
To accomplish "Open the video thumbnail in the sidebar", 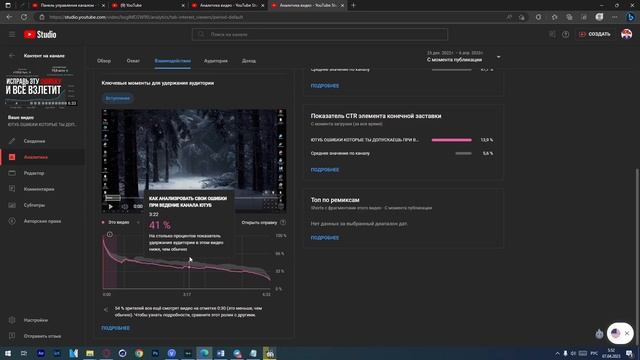I will click(x=41, y=87).
